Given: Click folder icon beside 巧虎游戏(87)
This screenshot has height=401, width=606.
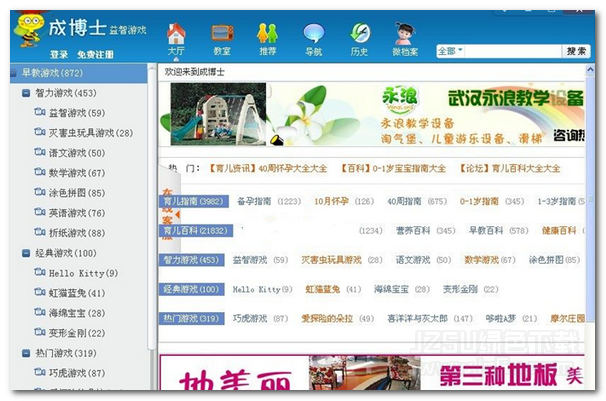Looking at the screenshot, I should point(40,373).
